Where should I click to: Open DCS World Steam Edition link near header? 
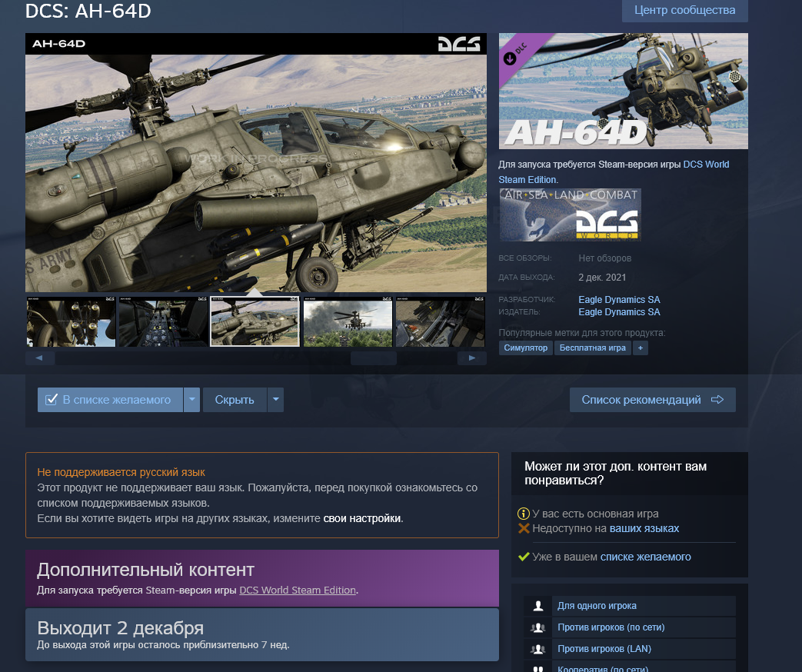pos(706,165)
